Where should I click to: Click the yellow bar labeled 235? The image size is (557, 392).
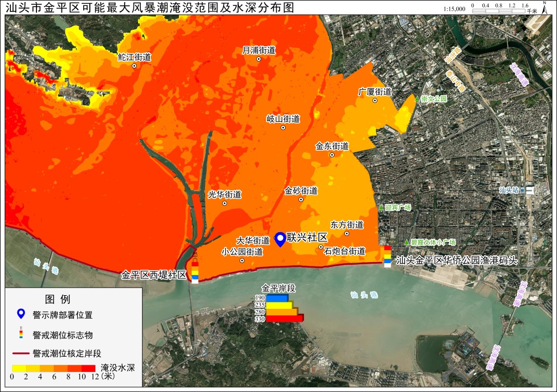(x=280, y=305)
